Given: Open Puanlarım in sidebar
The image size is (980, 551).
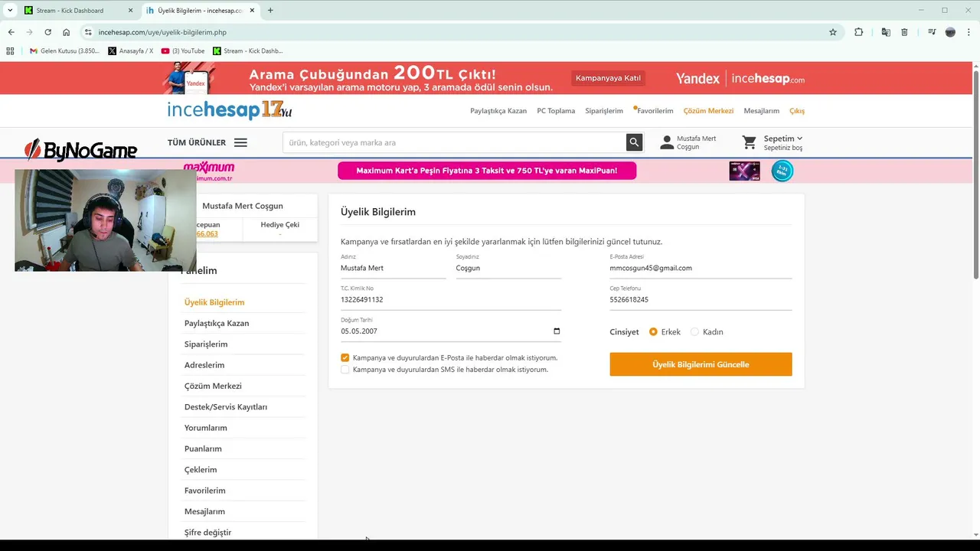Looking at the screenshot, I should [203, 448].
